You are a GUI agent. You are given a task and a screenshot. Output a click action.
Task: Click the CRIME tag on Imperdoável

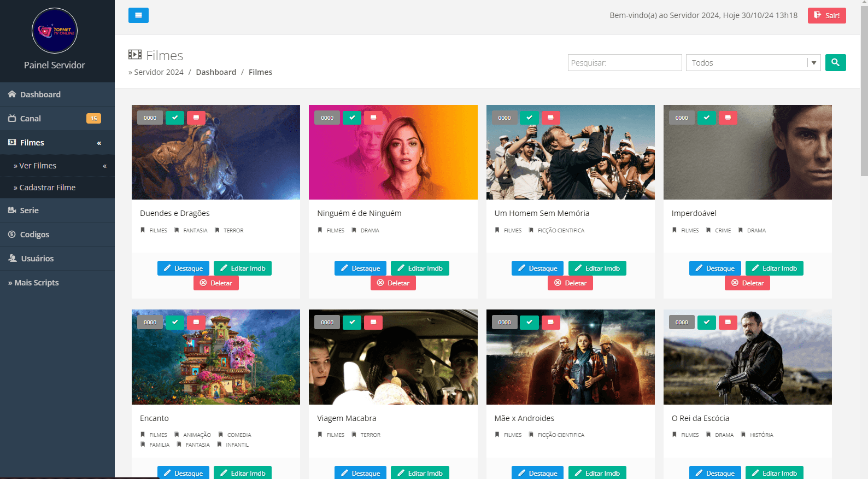tap(723, 231)
